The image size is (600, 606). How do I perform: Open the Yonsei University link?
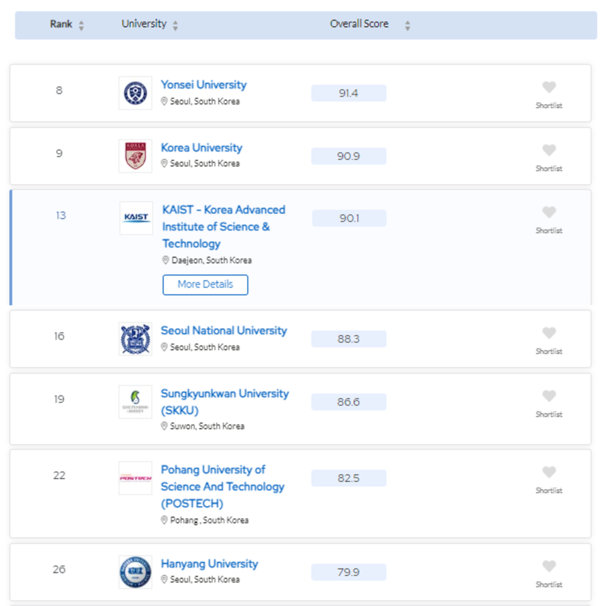tap(203, 85)
